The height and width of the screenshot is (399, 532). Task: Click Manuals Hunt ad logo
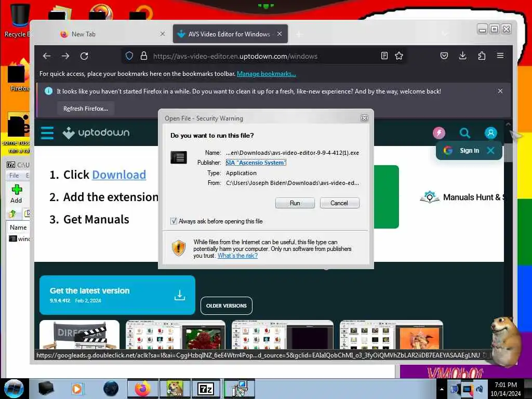[430, 197]
